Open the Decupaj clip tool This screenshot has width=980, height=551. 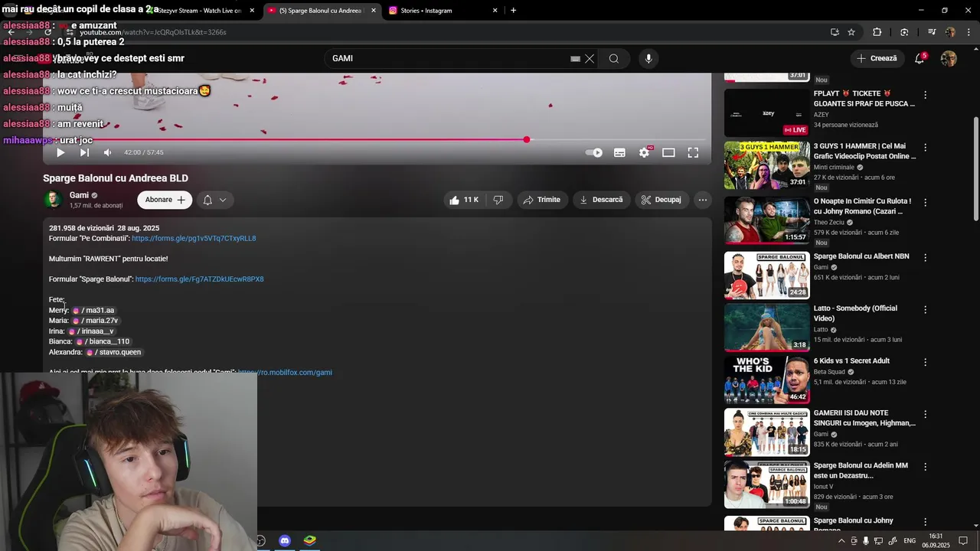click(x=661, y=200)
